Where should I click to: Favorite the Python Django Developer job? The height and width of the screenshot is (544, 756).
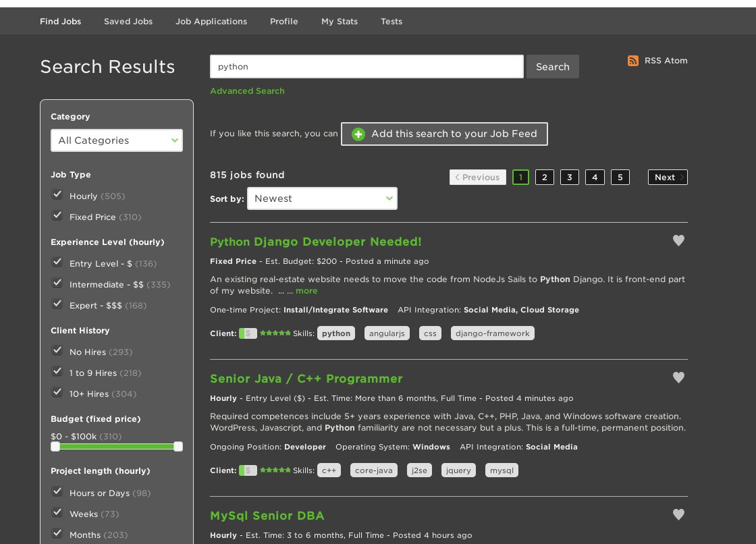678,240
